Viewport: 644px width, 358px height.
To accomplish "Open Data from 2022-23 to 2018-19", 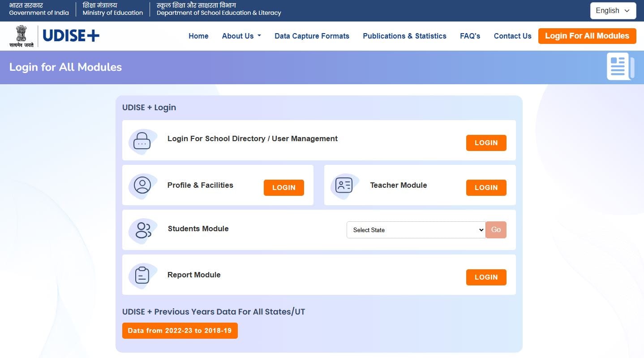I will click(180, 331).
